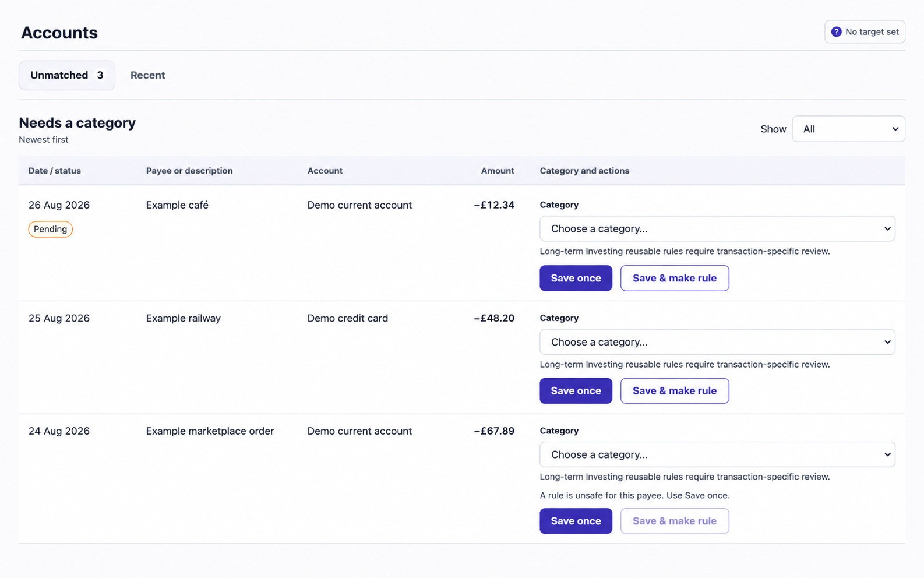Click the Date / status column header
The image size is (924, 578).
point(55,171)
